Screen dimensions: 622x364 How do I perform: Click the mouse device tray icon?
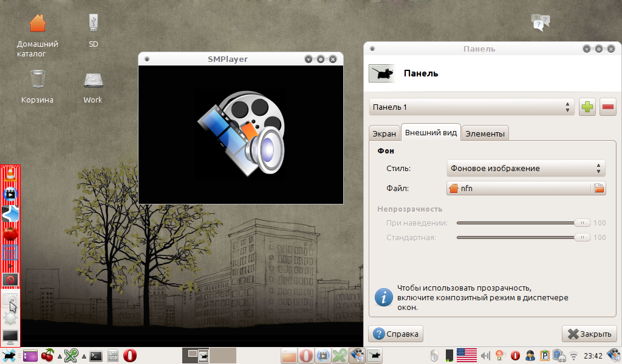[x=434, y=356]
